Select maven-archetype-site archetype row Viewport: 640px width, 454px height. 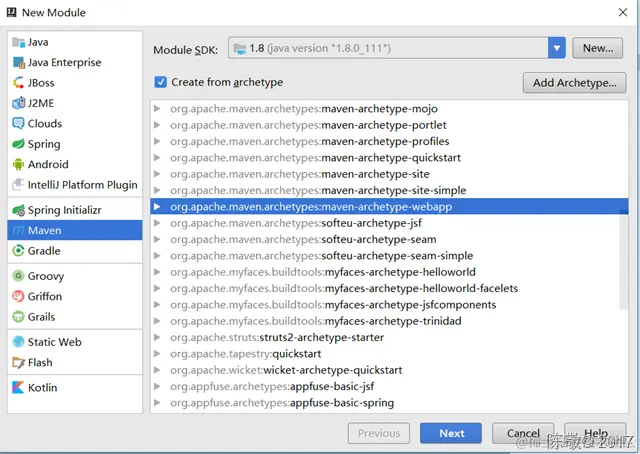(389, 174)
